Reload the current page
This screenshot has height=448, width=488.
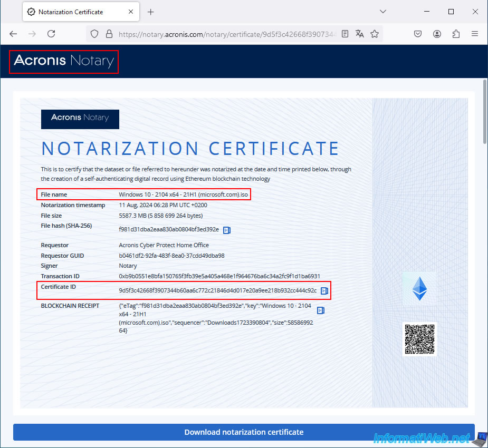(51, 34)
